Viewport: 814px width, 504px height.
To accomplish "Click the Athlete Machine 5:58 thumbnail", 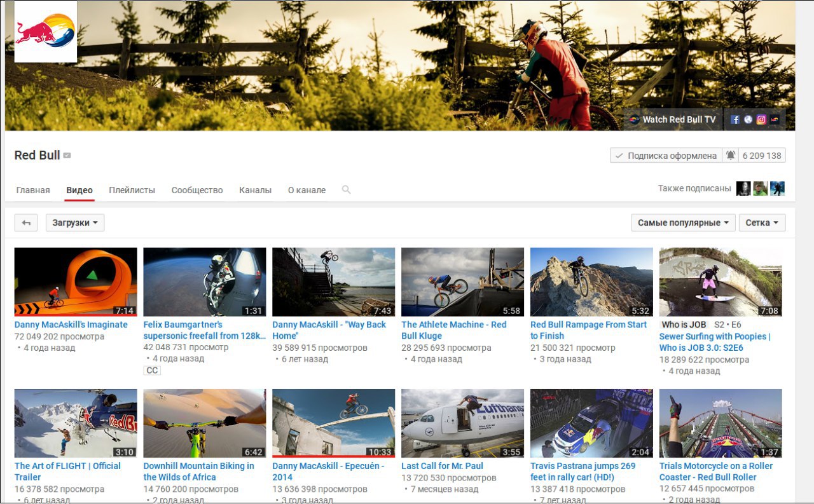I will click(x=463, y=282).
